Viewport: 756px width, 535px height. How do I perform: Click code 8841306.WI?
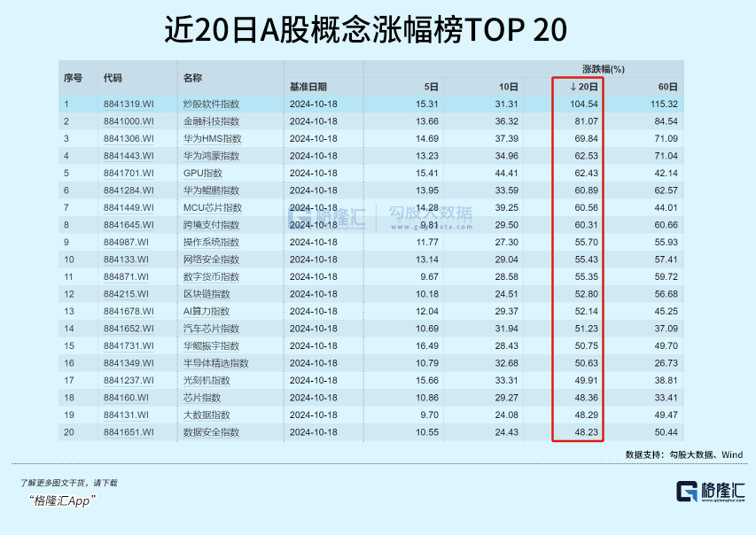pos(129,139)
